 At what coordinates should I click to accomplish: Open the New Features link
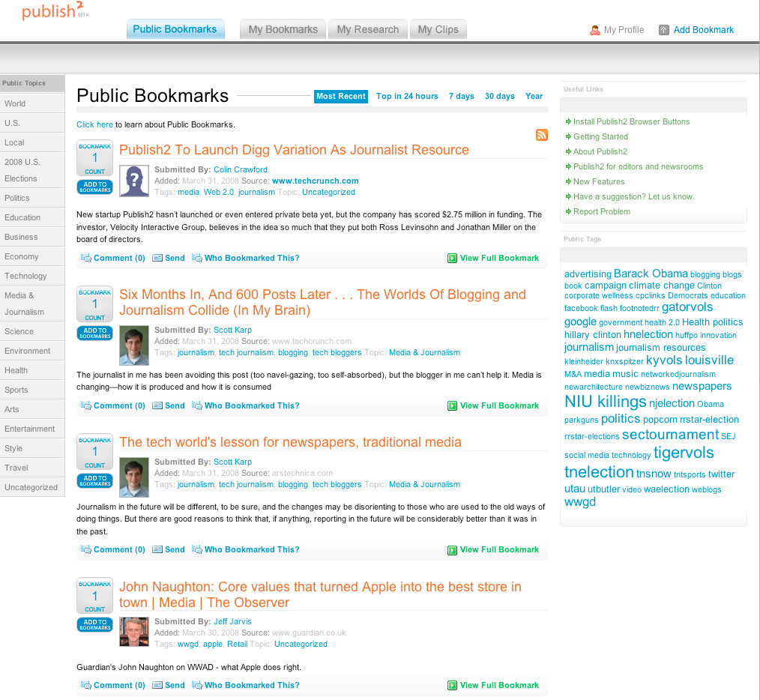pos(599,182)
